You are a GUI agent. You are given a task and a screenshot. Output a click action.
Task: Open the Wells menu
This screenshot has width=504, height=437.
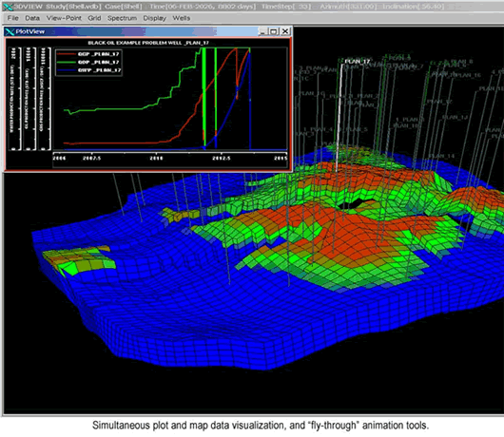coord(182,18)
